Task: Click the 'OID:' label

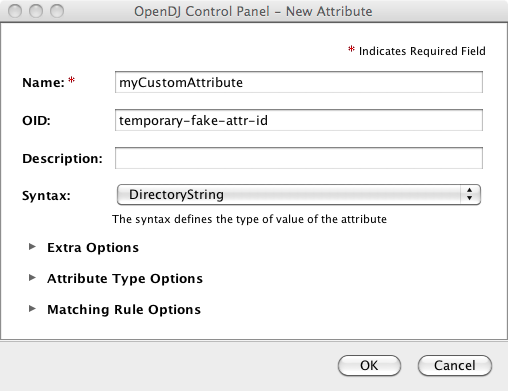Action: tap(36, 120)
